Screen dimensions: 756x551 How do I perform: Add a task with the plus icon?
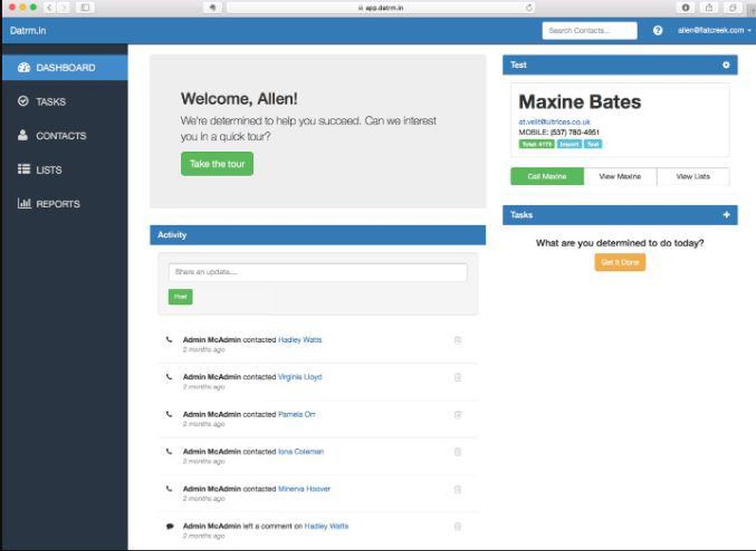[x=727, y=215]
